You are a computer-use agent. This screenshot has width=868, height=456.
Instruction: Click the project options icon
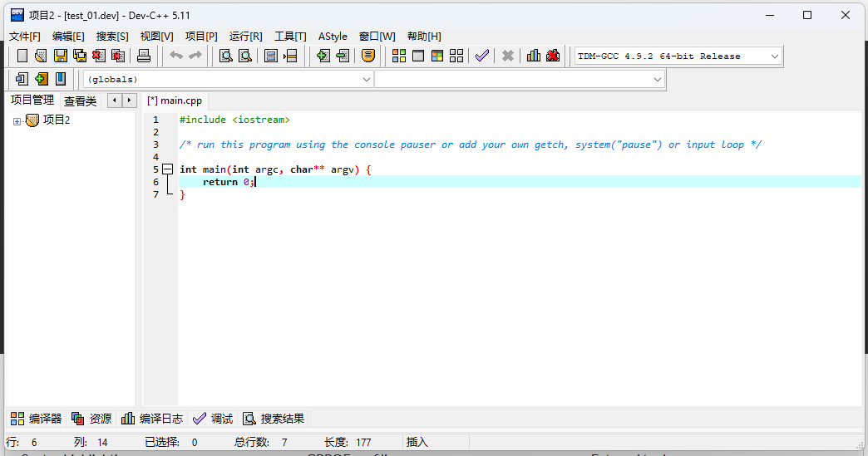[61, 79]
